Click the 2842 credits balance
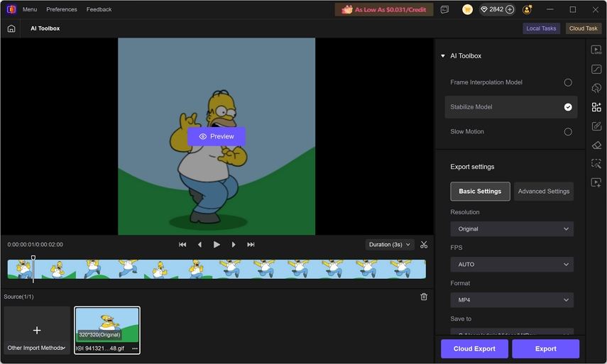 tap(496, 10)
